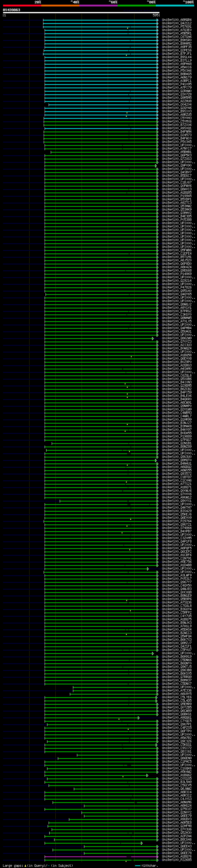Select hit label UniRef100_B9HSR0
This screenshot has height=868, width=197.
click(x=176, y=40)
